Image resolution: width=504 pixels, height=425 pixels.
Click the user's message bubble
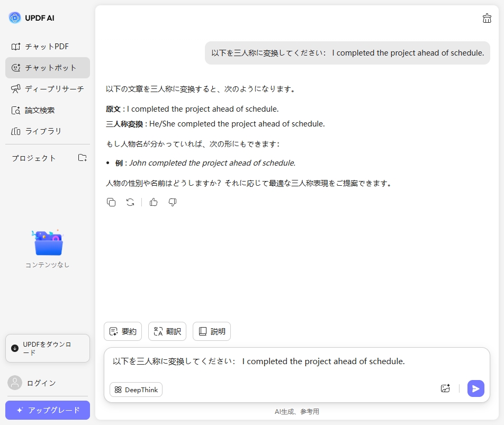pyautogui.click(x=347, y=53)
